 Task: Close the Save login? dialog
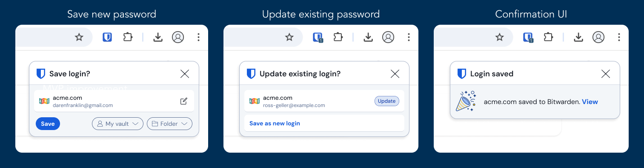click(185, 74)
